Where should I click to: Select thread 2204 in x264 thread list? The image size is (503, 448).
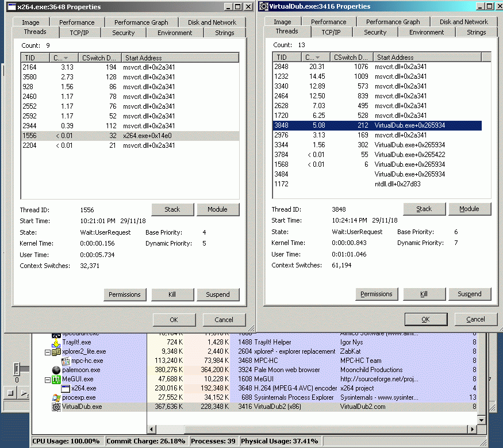130,145
